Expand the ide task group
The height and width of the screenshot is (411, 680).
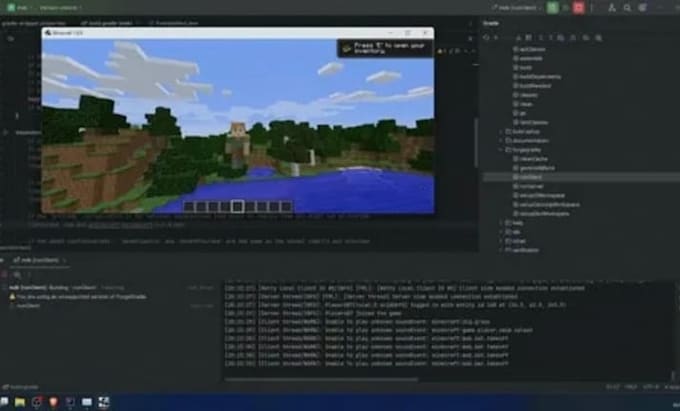500,232
